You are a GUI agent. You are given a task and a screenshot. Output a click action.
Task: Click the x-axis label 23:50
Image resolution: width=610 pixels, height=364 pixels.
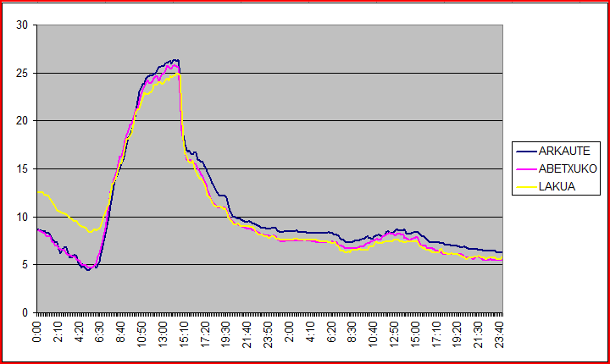click(x=268, y=334)
